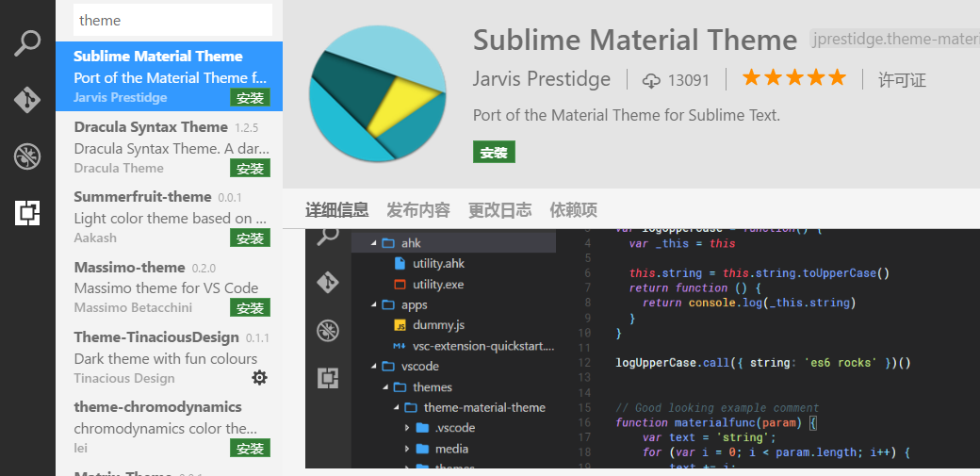Click the extension description 'Port of the Material Theme for Sublime Text.'
This screenshot has height=476, width=980.
tap(627, 115)
